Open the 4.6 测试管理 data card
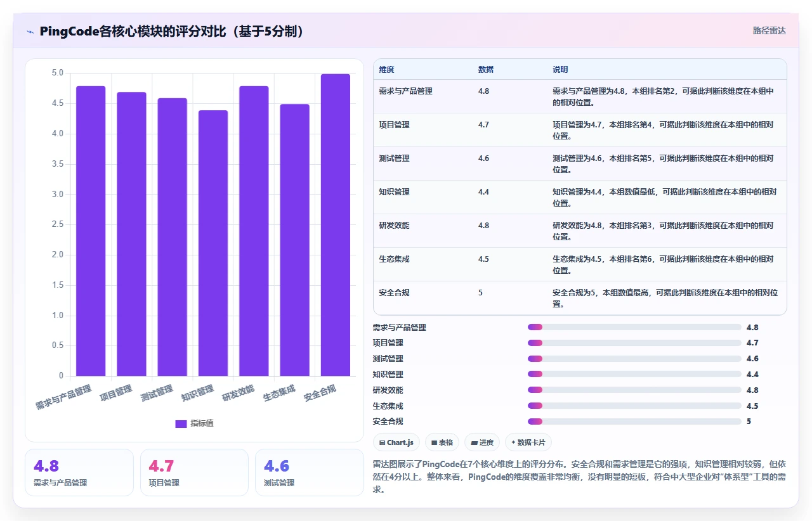The width and height of the screenshot is (812, 521). point(310,472)
